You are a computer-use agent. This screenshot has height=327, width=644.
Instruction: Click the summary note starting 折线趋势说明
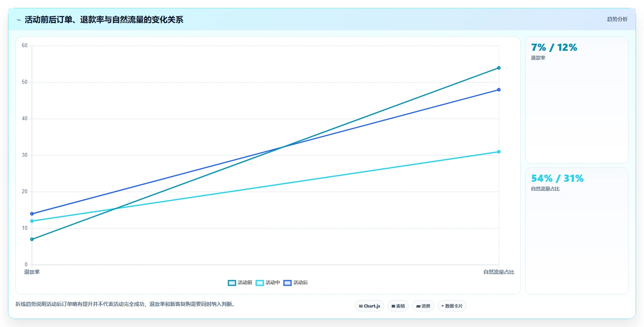click(125, 304)
